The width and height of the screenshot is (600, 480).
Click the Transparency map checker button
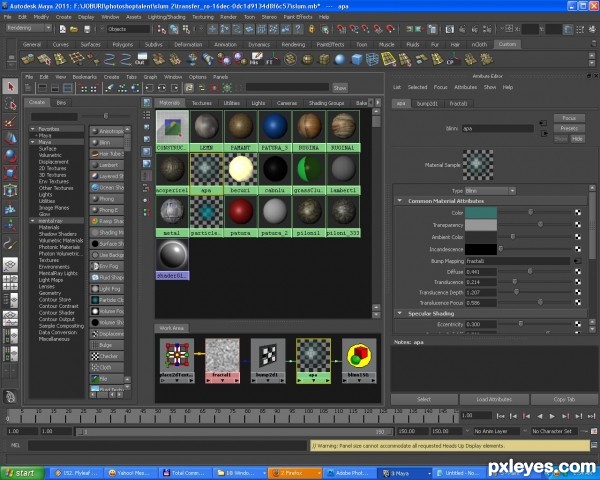coord(578,225)
